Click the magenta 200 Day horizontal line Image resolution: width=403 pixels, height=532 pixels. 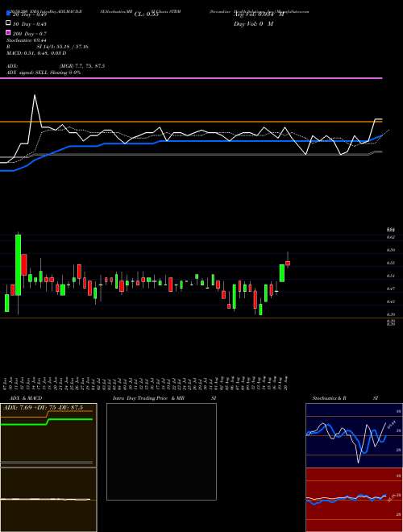[x=191, y=78]
